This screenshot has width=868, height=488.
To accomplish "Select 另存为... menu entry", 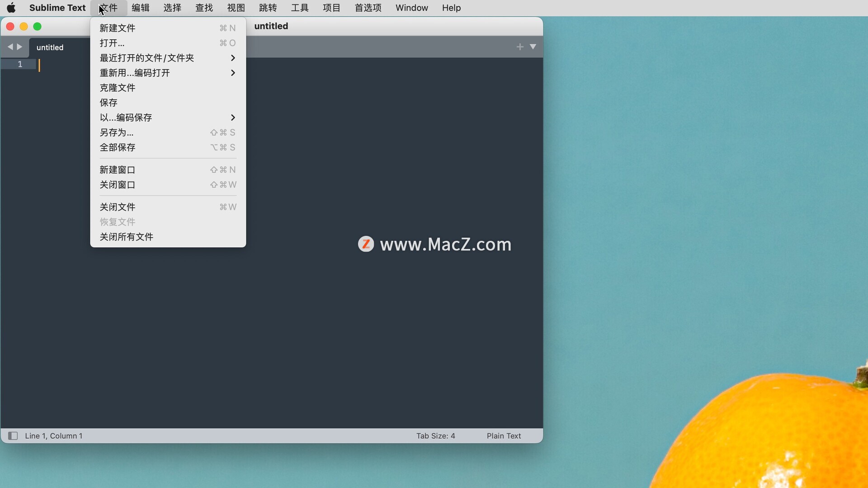I will (x=117, y=132).
